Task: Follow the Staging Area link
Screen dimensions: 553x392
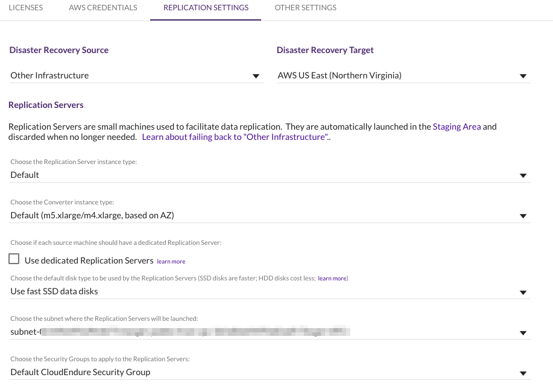Action: click(457, 127)
